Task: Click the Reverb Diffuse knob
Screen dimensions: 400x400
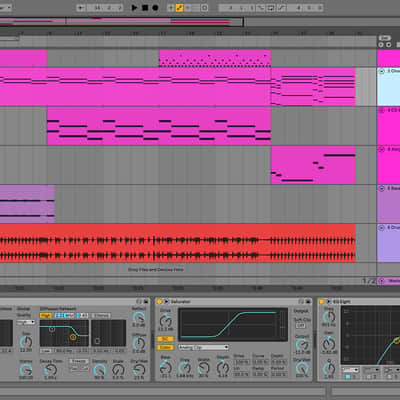Action: pyautogui.click(x=139, y=343)
